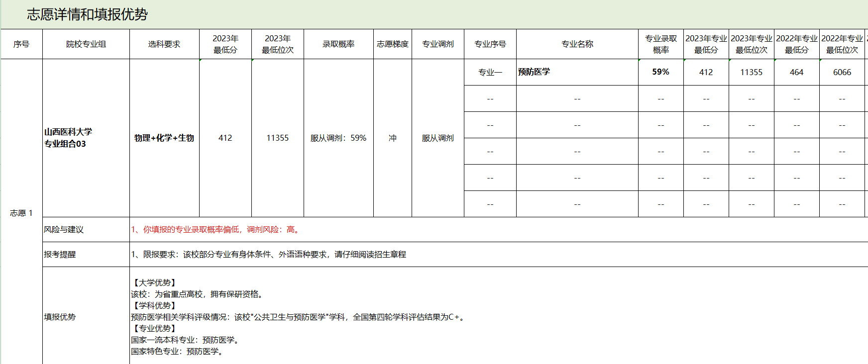Screen dimensions: 868x364
Task: Click the 专业名称 column header
Action: click(577, 44)
